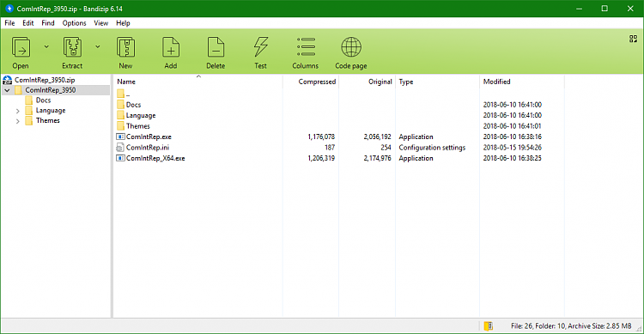Expand the Language folder in the tree
This screenshot has height=334, width=644.
[x=18, y=111]
